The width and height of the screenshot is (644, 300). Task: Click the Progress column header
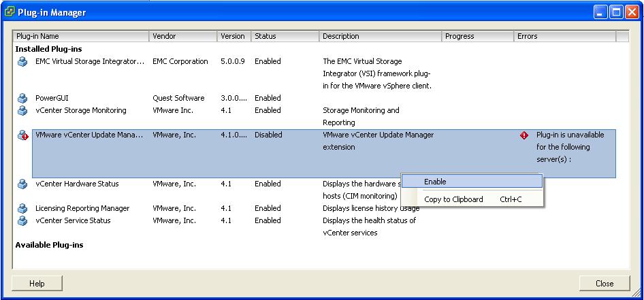click(x=477, y=36)
